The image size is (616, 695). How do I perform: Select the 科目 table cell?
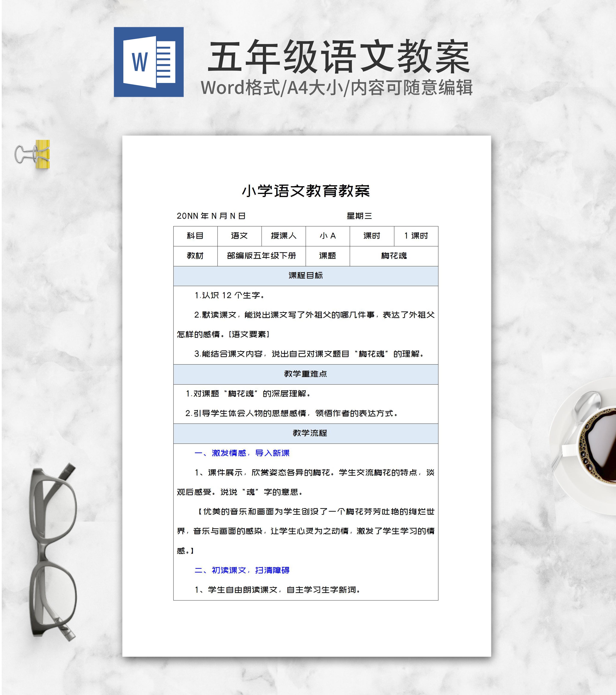point(195,236)
